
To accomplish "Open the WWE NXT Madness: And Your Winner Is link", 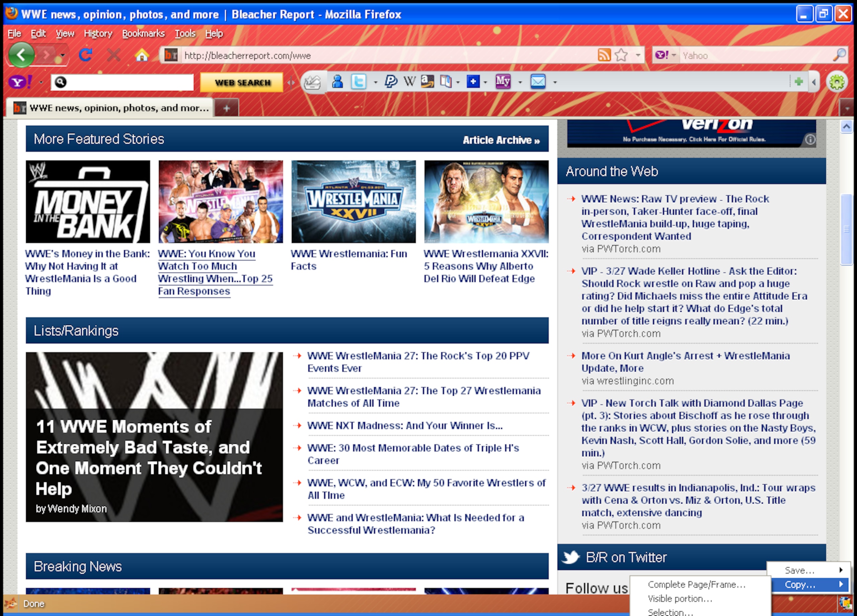I will coord(405,426).
